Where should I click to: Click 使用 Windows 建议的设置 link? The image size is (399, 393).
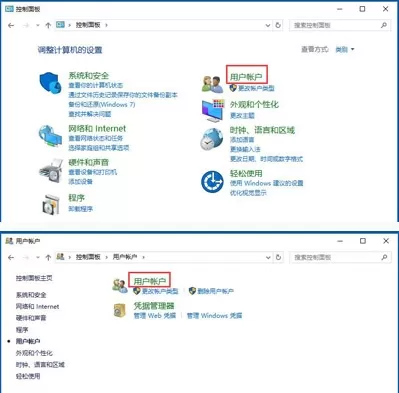click(266, 183)
